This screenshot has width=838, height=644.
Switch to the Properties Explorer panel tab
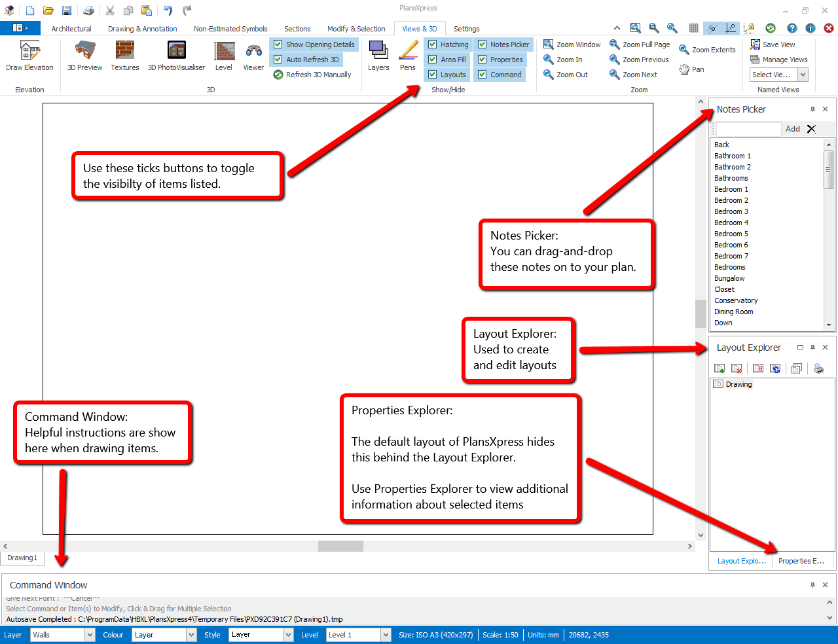pyautogui.click(x=801, y=561)
